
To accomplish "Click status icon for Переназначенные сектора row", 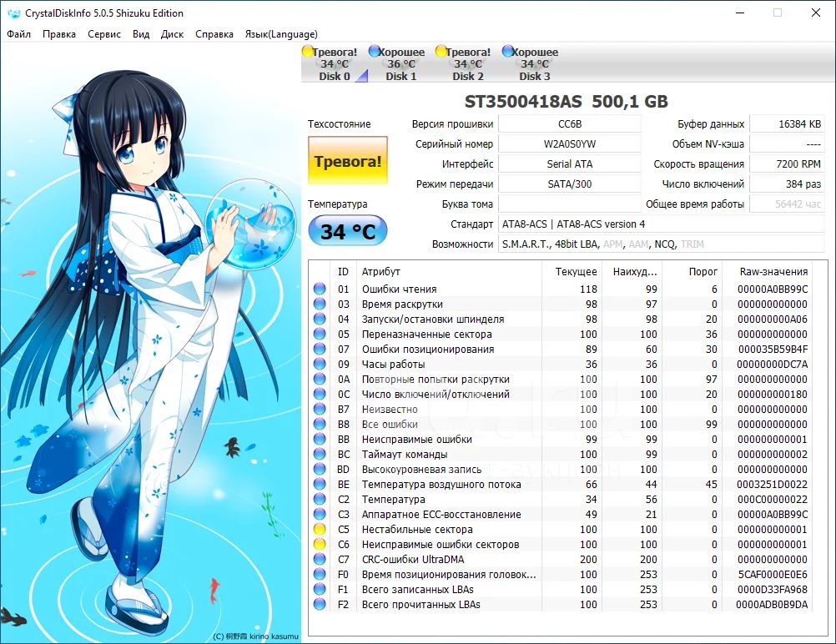I will point(320,334).
